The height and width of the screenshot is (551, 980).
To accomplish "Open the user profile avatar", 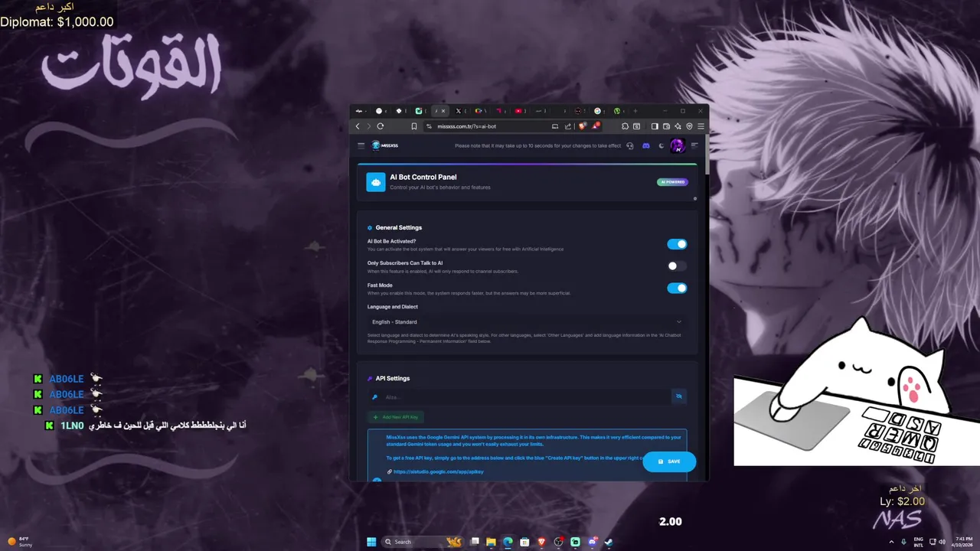I will click(678, 145).
